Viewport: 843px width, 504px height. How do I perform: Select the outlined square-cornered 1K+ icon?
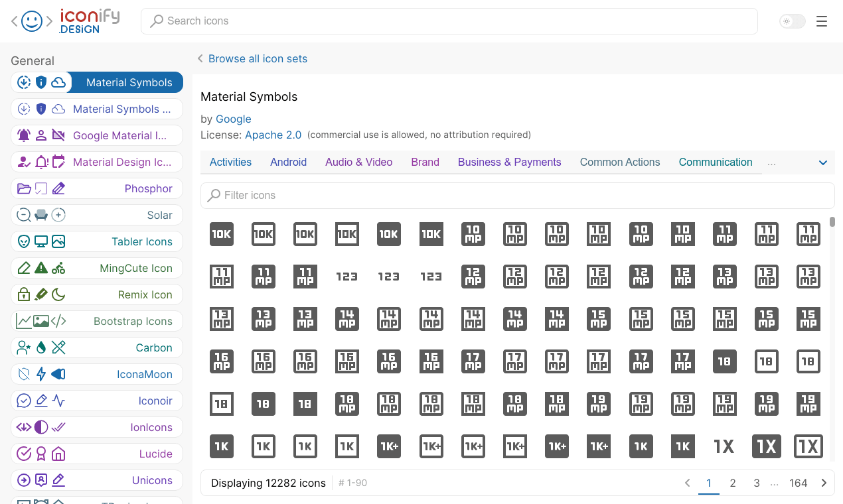tap(515, 446)
